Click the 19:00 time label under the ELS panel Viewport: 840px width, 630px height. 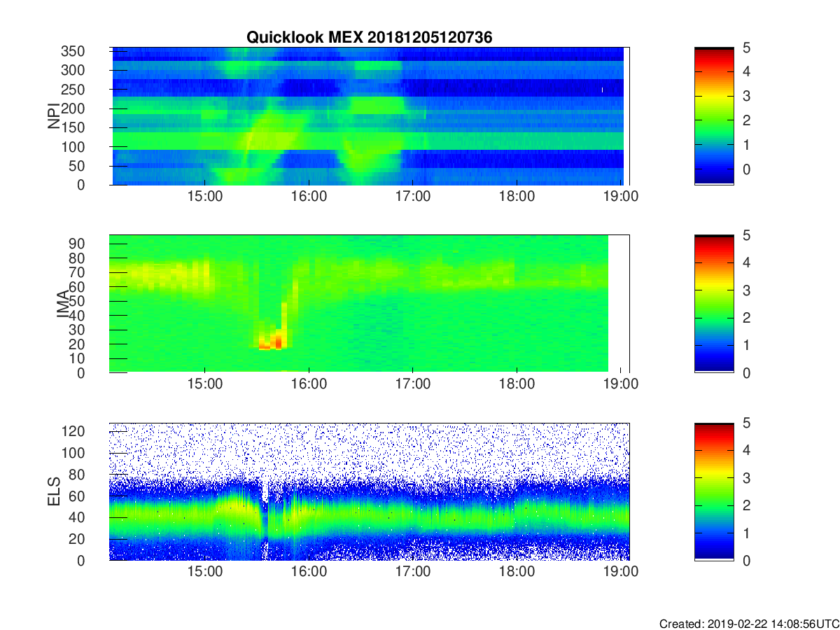[619, 572]
